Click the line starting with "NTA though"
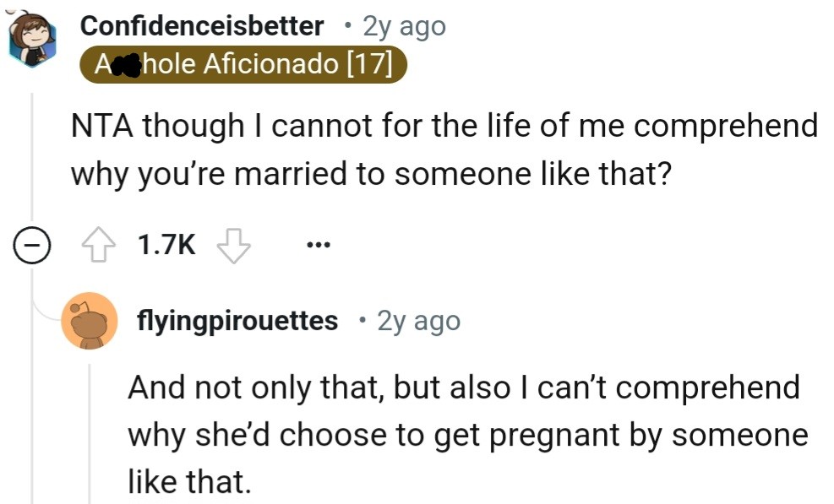The width and height of the screenshot is (834, 504). coord(444,127)
